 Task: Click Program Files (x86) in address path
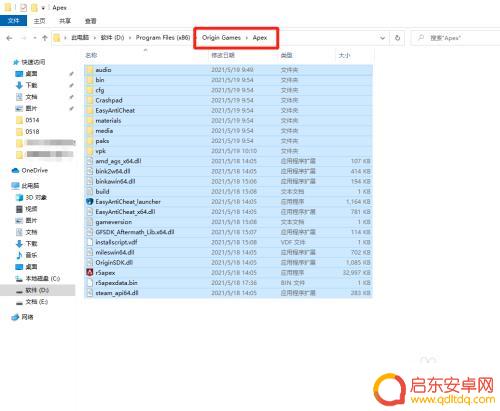point(163,38)
